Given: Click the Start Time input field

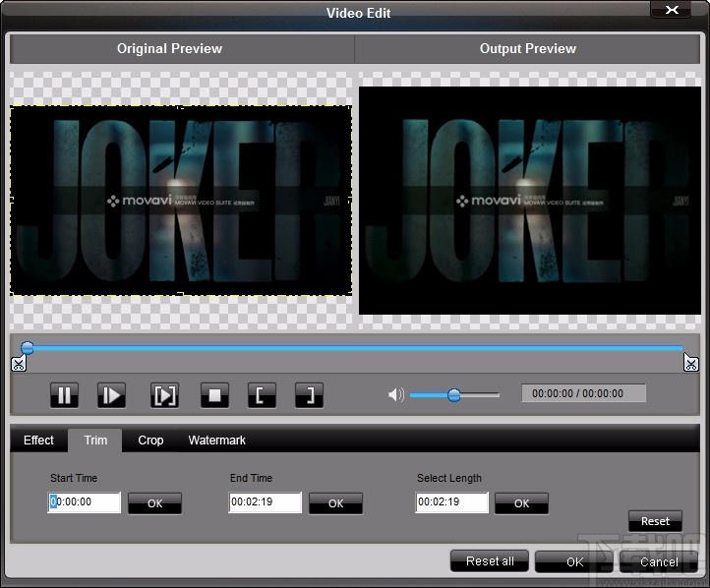Looking at the screenshot, I should point(85,502).
